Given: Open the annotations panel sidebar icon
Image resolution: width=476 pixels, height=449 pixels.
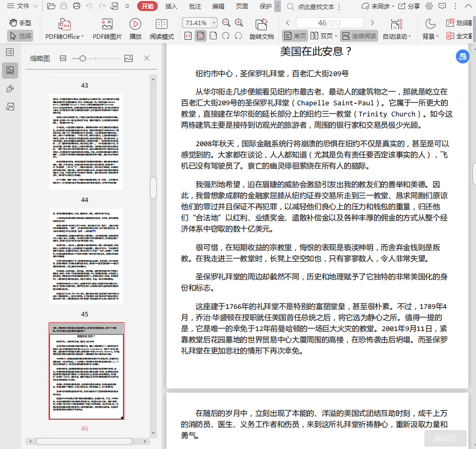Looking at the screenshot, I should (x=10, y=89).
